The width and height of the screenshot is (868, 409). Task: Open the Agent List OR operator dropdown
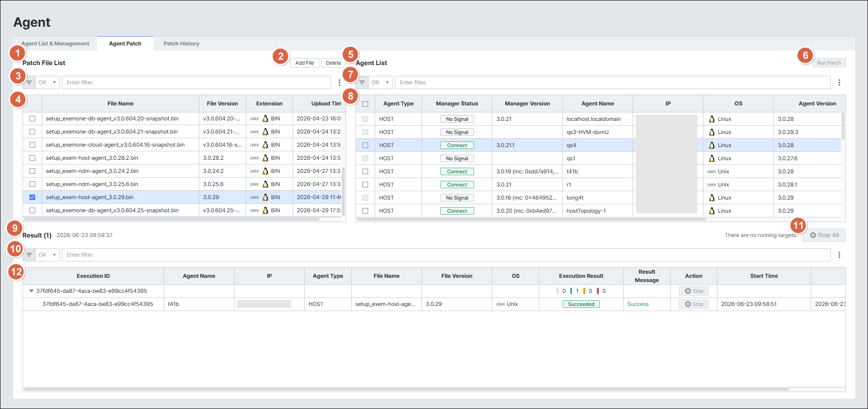(381, 82)
